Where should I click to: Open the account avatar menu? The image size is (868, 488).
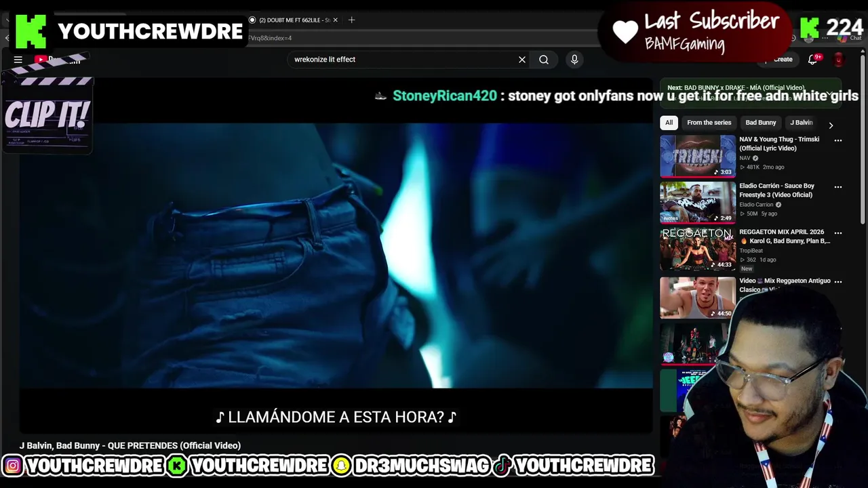tap(839, 60)
